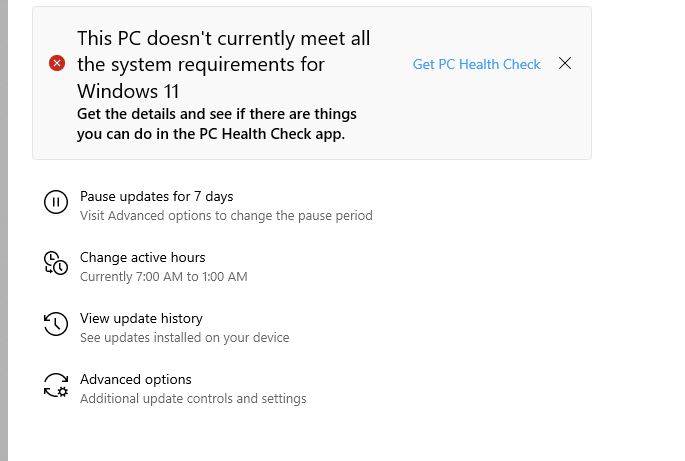This screenshot has height=461, width=685.
Task: Click the update history clock-arrow icon
Action: 55,325
